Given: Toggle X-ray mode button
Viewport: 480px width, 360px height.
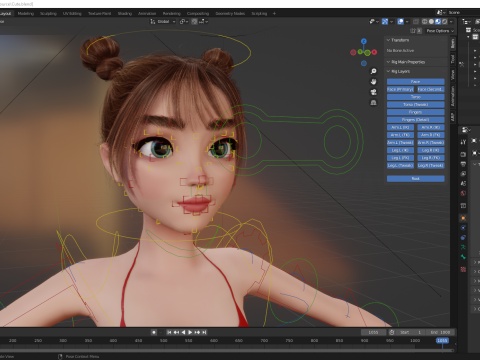Looking at the screenshot, I should pyautogui.click(x=416, y=21).
